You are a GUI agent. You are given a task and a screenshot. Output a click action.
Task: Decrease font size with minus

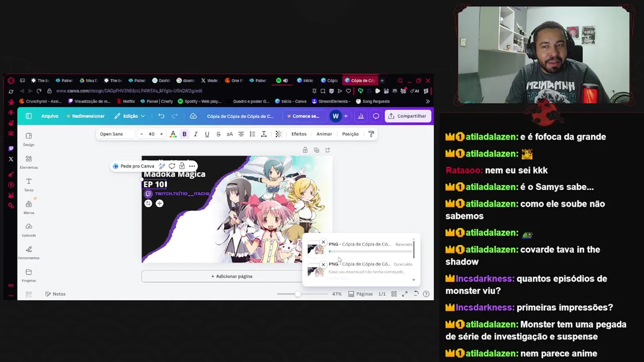pos(141,134)
